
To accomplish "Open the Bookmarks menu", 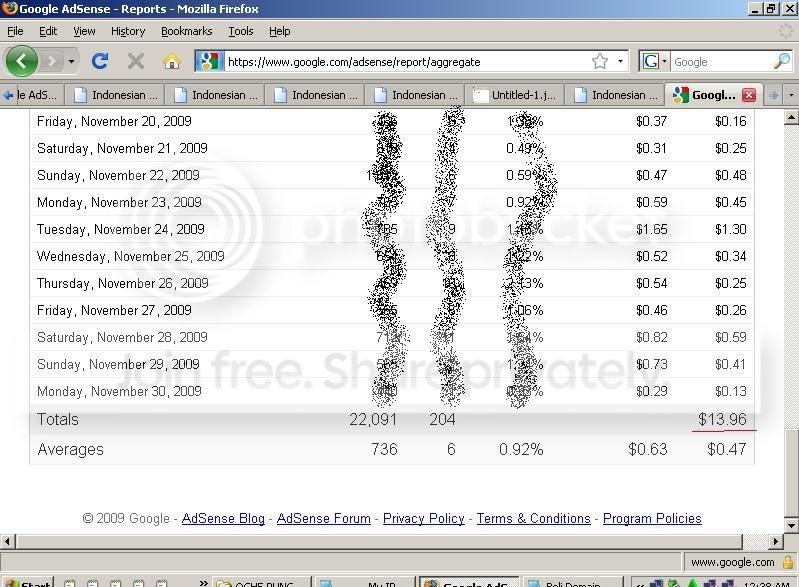I will pos(187,32).
